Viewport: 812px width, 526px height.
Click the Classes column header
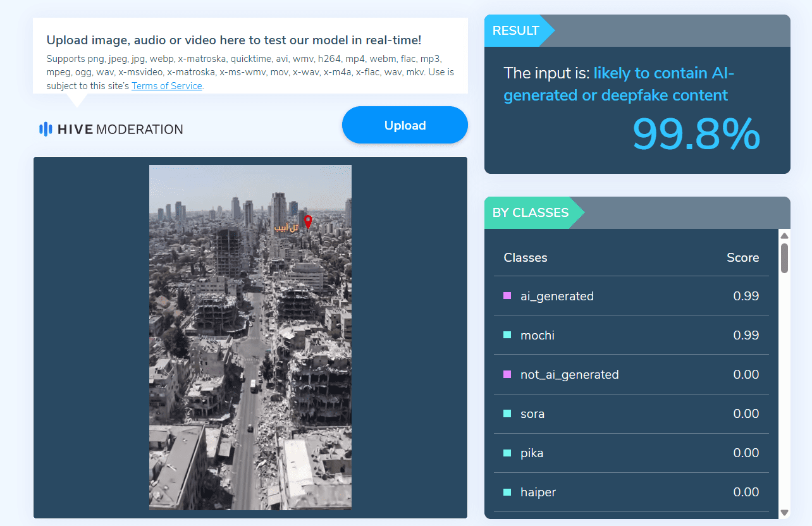(526, 257)
